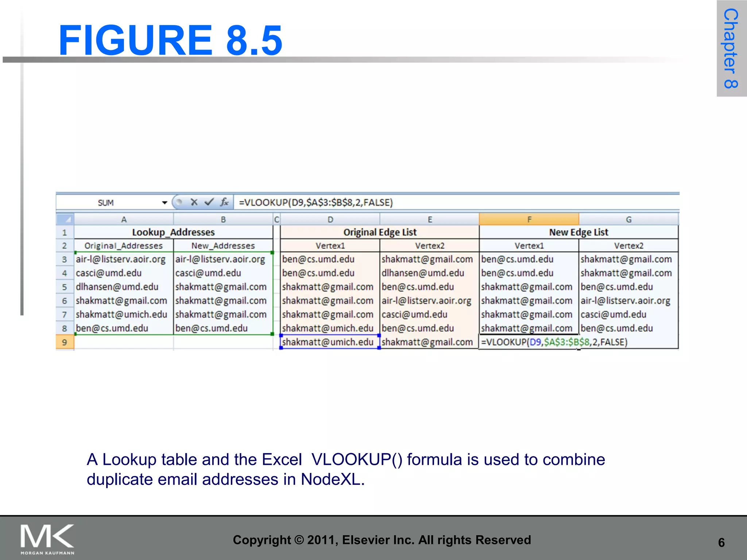Select row 6 header
This screenshot has height=560, width=747.
point(65,301)
